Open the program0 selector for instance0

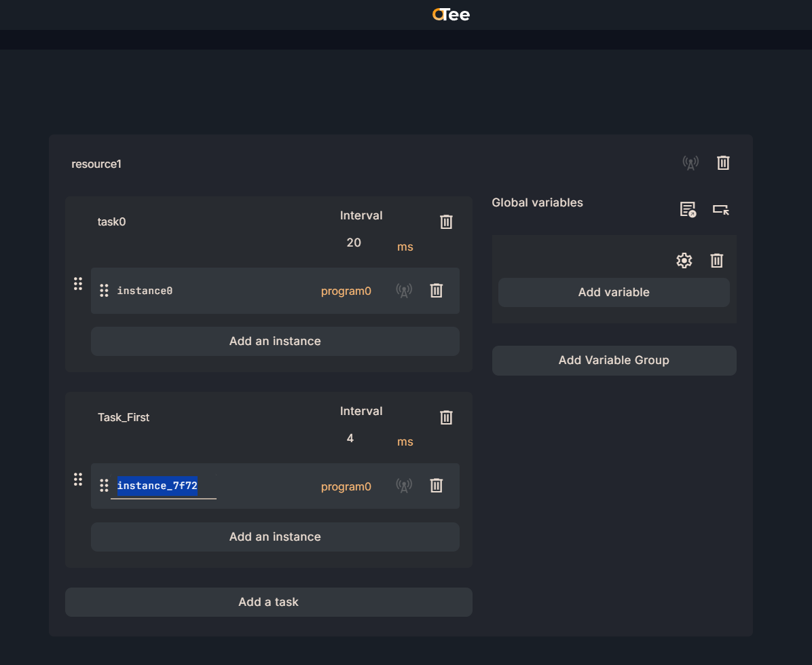coord(346,291)
